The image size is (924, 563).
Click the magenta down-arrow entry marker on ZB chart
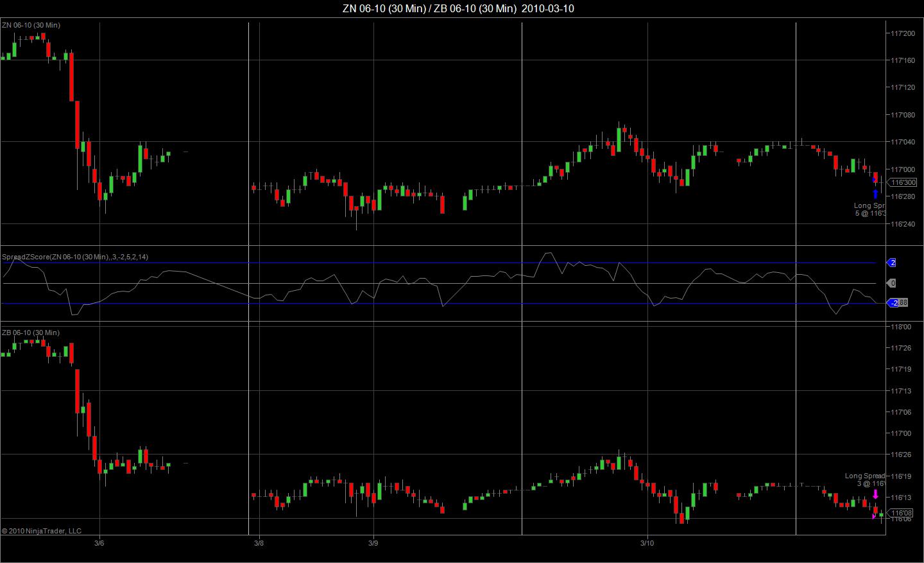coord(875,494)
